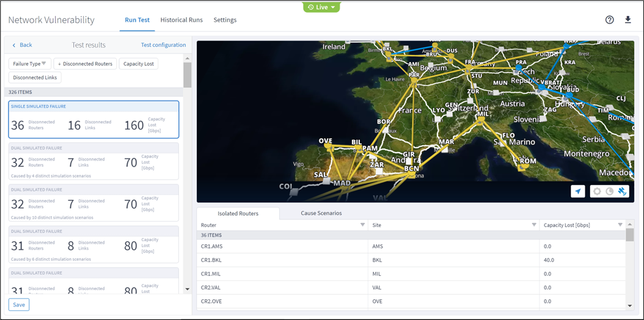Open the Failure Type filter

click(29, 64)
